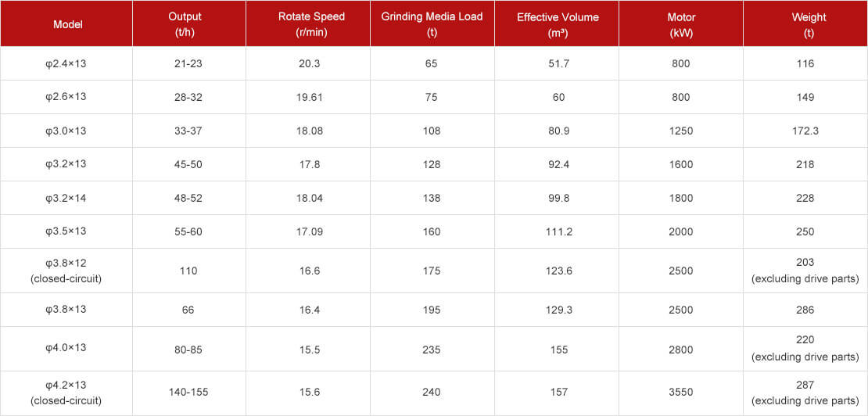Select the φ3.8×12 (closed-circuit) model cell
Image resolution: width=868 pixels, height=416 pixels.
coord(66,271)
